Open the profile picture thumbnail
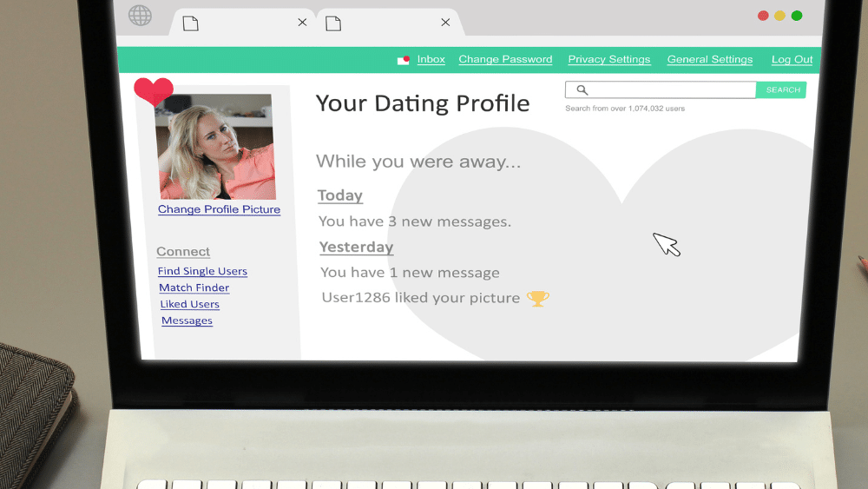Image resolution: width=868 pixels, height=489 pixels. click(x=216, y=147)
